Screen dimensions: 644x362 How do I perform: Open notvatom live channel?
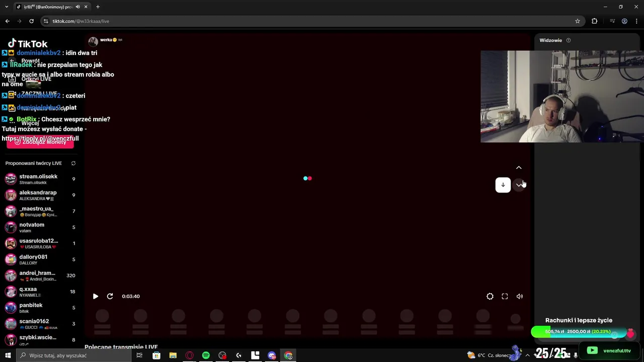(40, 227)
